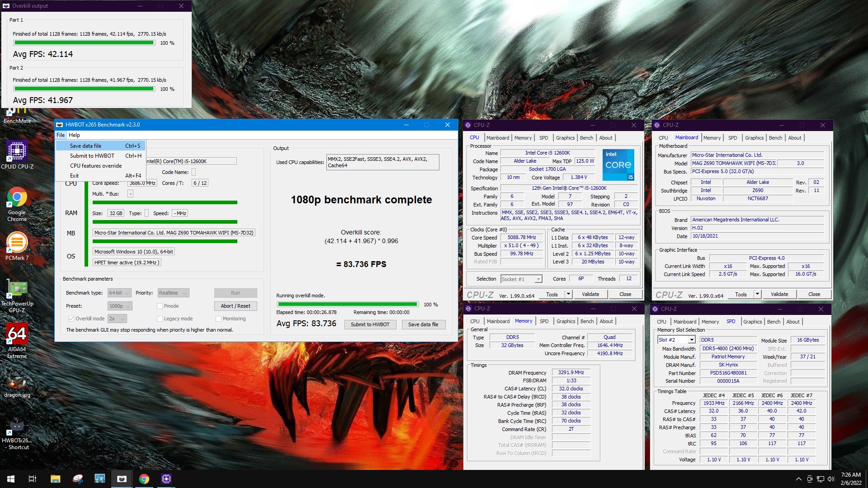
Task: Click the HPET timer active field
Action: pos(127,263)
